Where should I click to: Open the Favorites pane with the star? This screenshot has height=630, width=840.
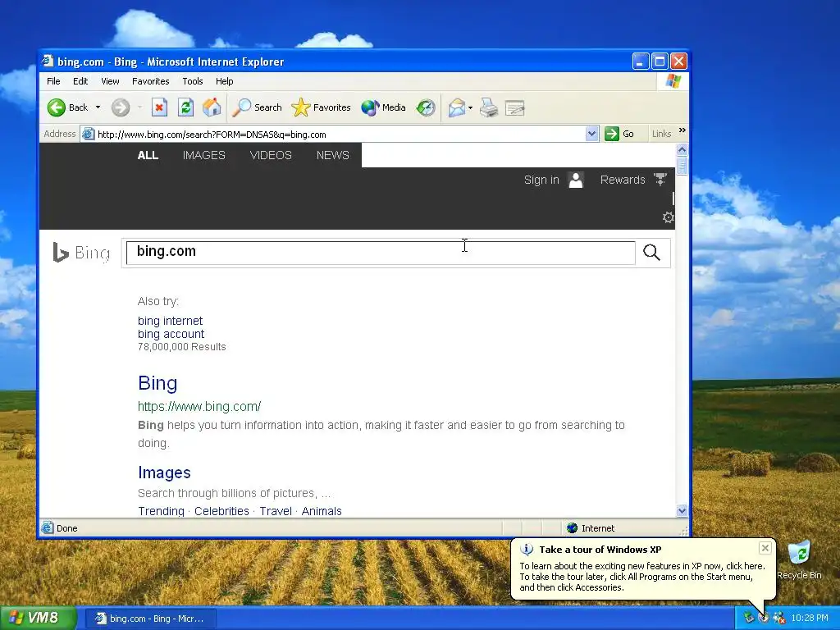[321, 107]
